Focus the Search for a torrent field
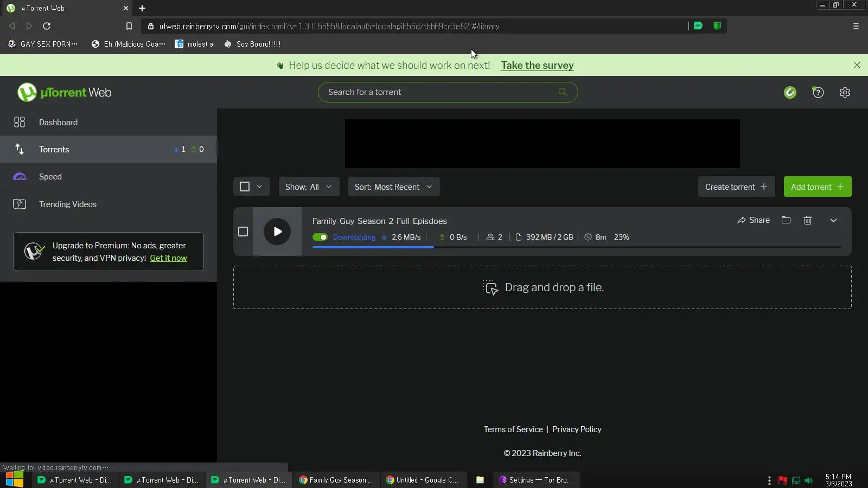This screenshot has width=868, height=488. (x=448, y=92)
